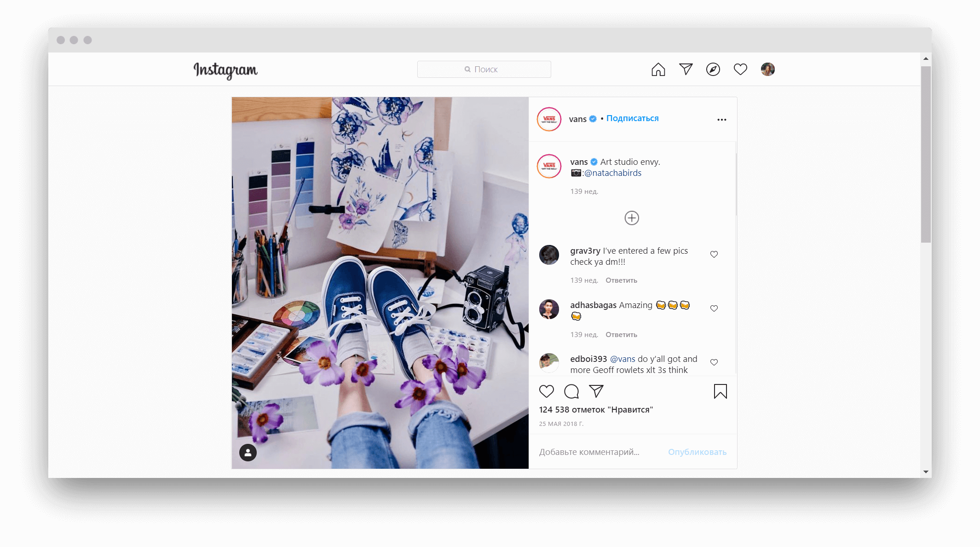
Task: Open adhasbagas comment's 139 нед. timestamp
Action: [x=584, y=335]
